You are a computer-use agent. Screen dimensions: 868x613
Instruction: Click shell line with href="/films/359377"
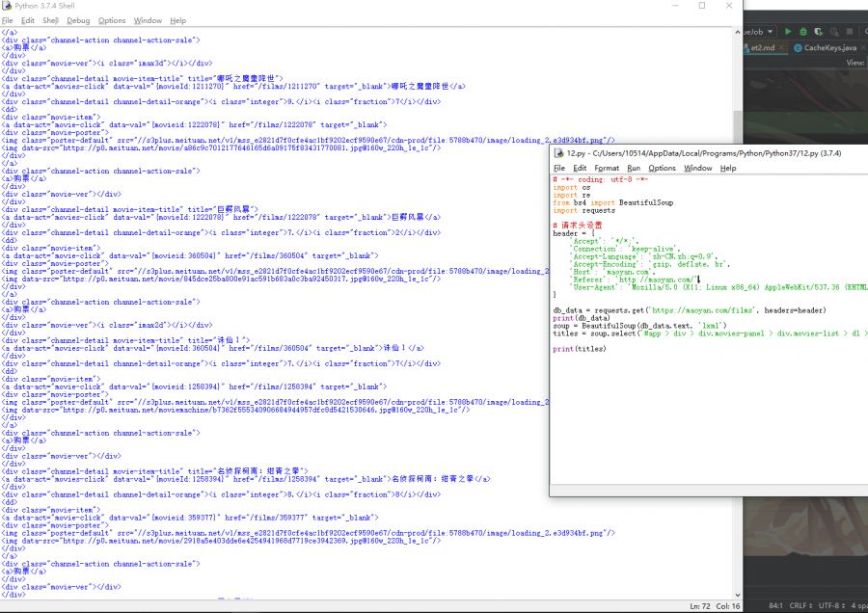190,518
